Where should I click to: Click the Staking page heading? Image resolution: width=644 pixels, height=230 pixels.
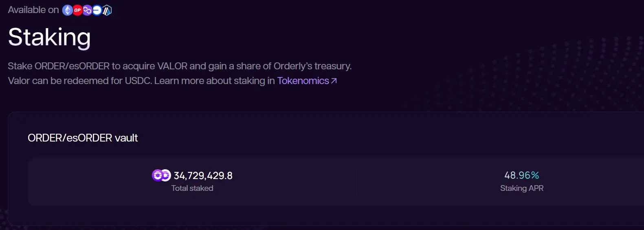49,37
